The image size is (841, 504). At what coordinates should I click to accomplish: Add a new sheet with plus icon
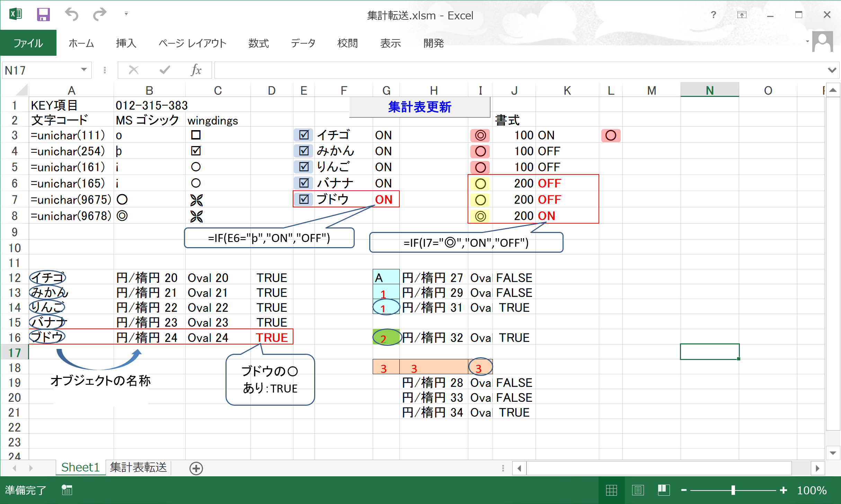(196, 468)
